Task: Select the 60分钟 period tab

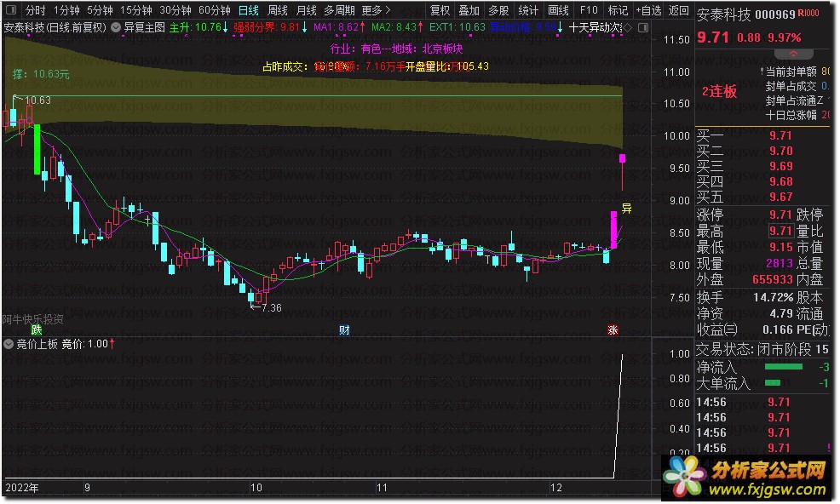Action: pyautogui.click(x=215, y=10)
